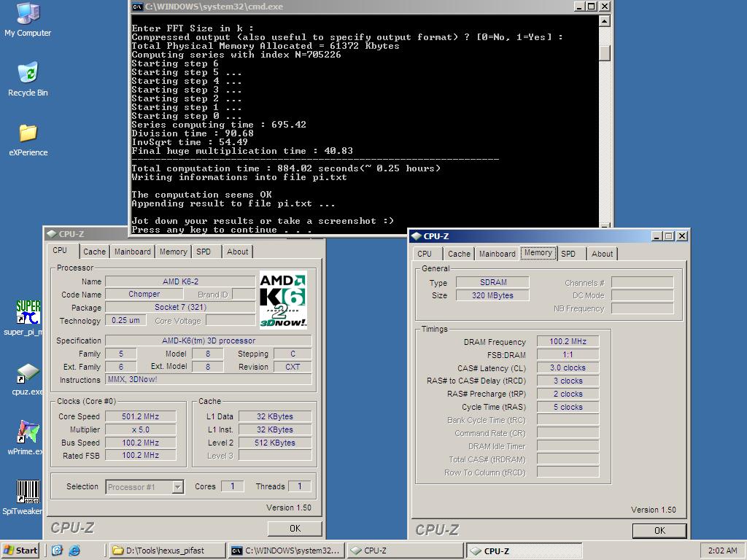The width and height of the screenshot is (747, 560).
Task: Click the 512 KBytes Level 2 cache value
Action: [x=275, y=443]
